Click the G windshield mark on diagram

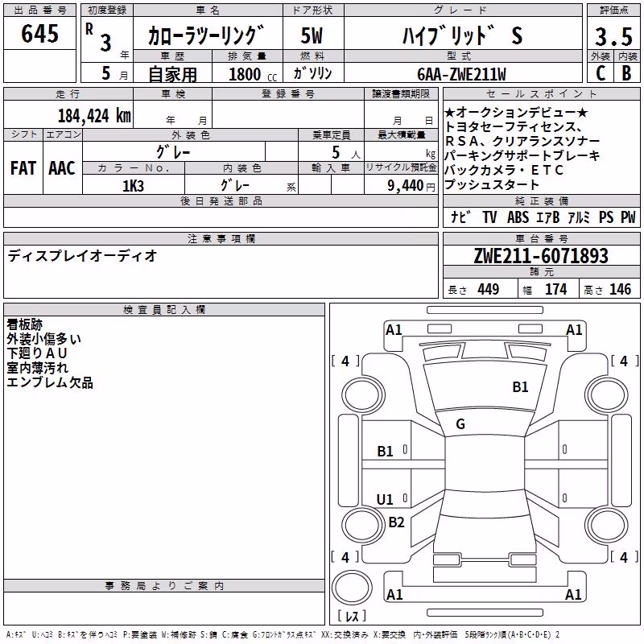click(x=460, y=424)
